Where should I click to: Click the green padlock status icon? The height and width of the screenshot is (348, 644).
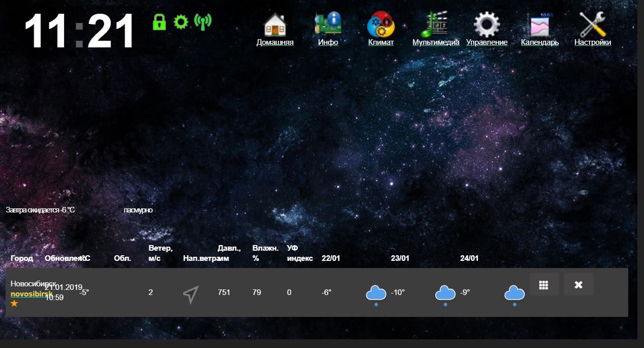coord(159,22)
